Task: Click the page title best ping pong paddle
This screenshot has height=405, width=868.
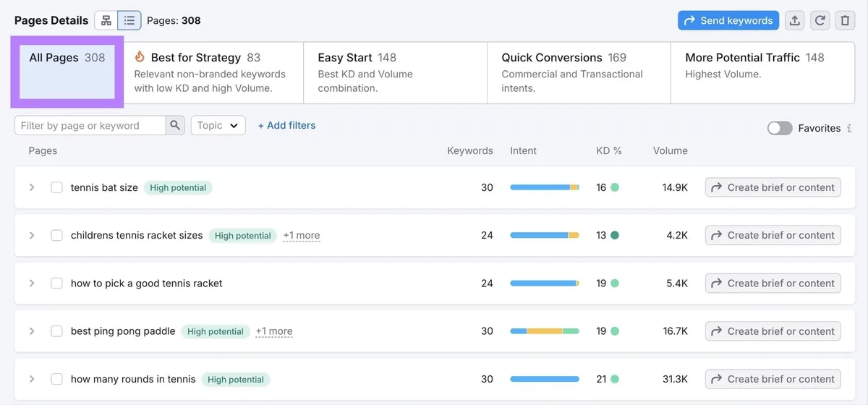Action: pos(123,331)
